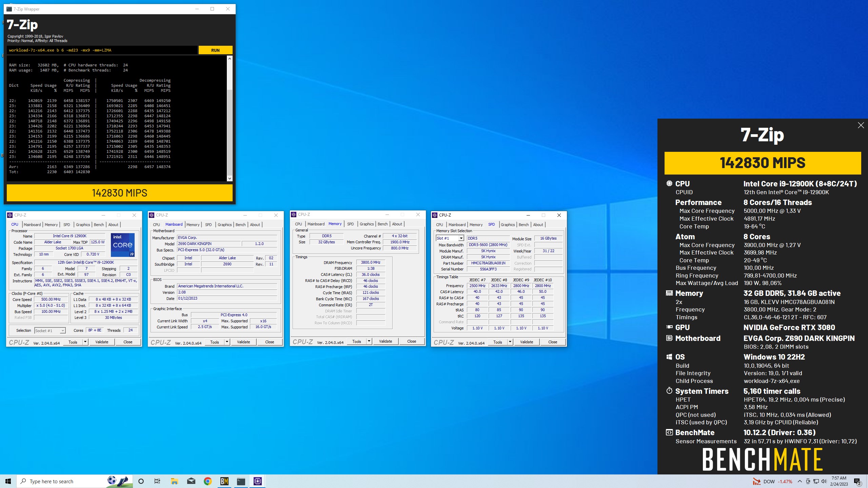The image size is (868, 488).
Task: Open the notification center icon
Action: 857,482
